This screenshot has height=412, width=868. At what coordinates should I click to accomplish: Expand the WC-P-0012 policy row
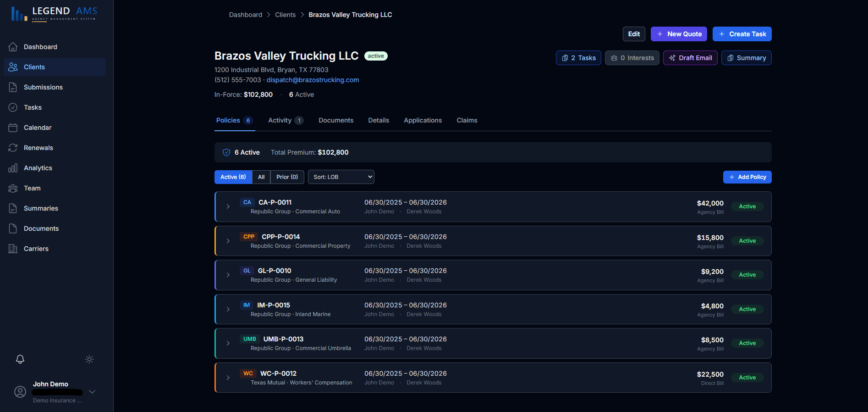(228, 378)
